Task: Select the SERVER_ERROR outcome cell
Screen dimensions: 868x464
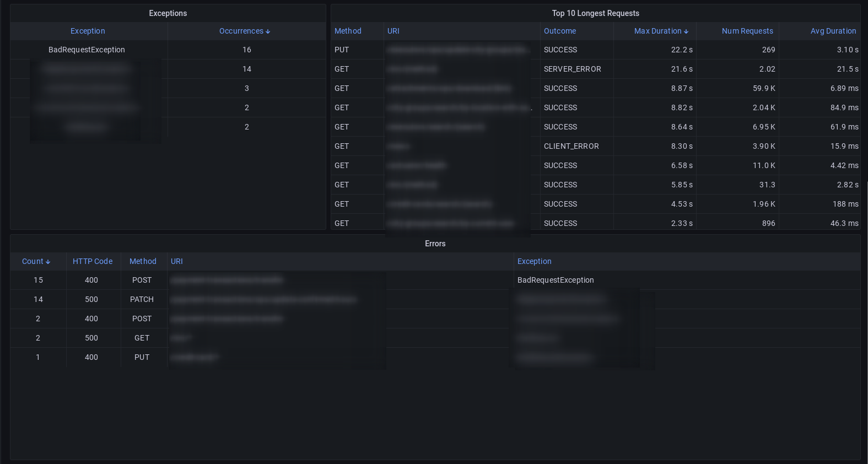Action: pos(573,69)
